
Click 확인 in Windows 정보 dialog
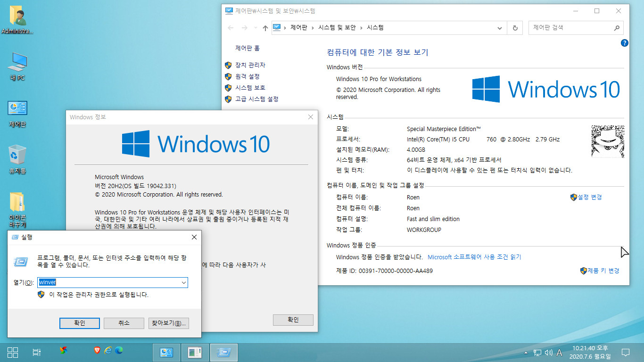tap(293, 320)
